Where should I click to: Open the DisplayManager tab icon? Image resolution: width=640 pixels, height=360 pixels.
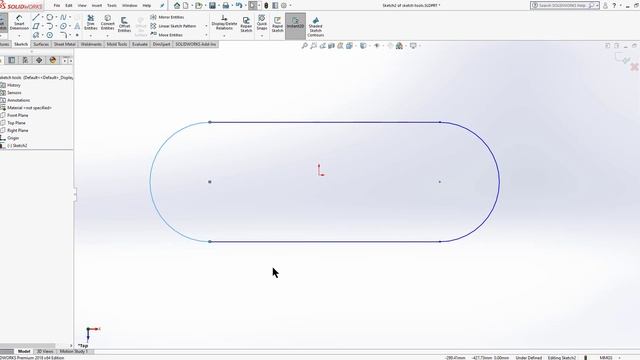click(x=53, y=60)
